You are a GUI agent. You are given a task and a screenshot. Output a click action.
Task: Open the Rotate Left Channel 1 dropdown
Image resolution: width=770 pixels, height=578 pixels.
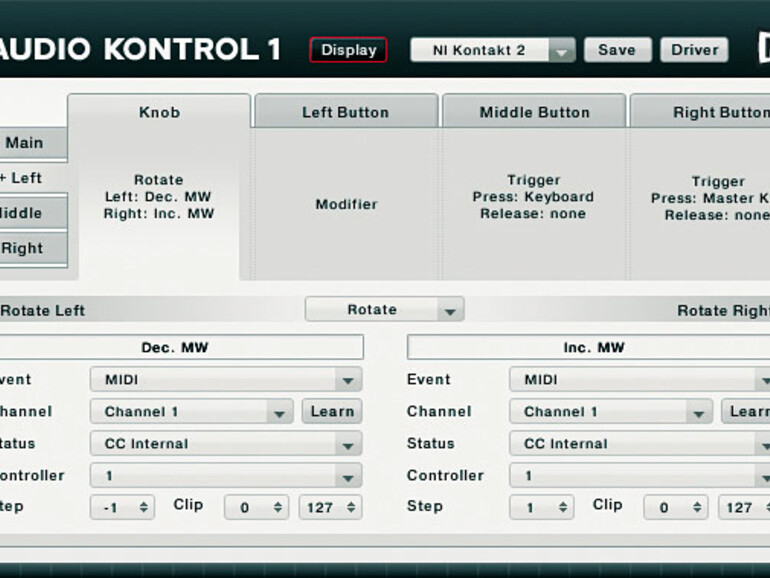click(192, 412)
